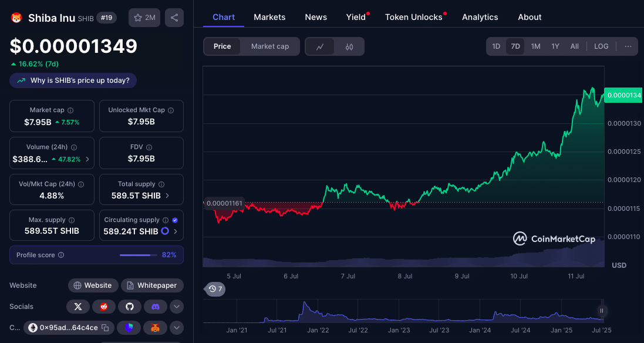Click Circulating supply info icon
The width and height of the screenshot is (644, 343).
point(166,220)
